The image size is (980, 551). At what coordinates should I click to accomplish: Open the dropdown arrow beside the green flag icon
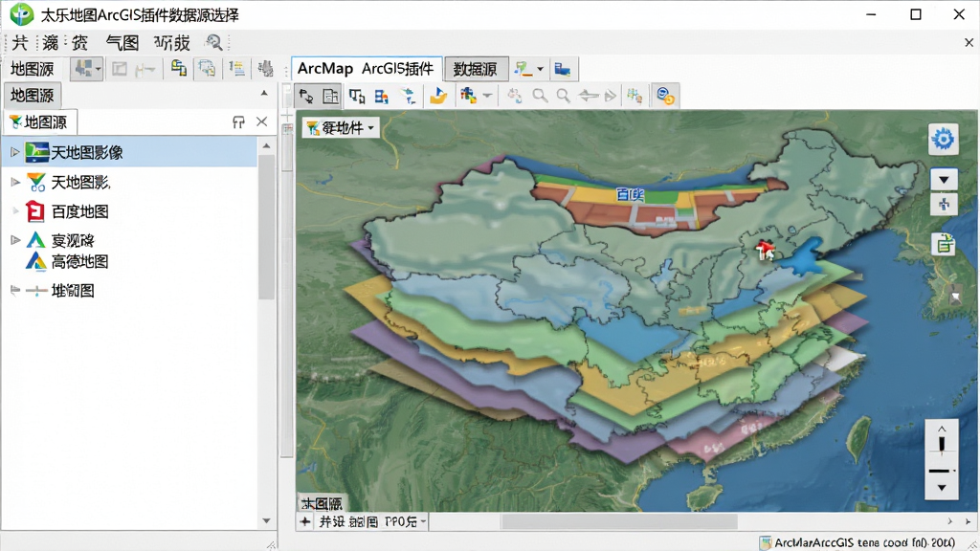(x=541, y=69)
